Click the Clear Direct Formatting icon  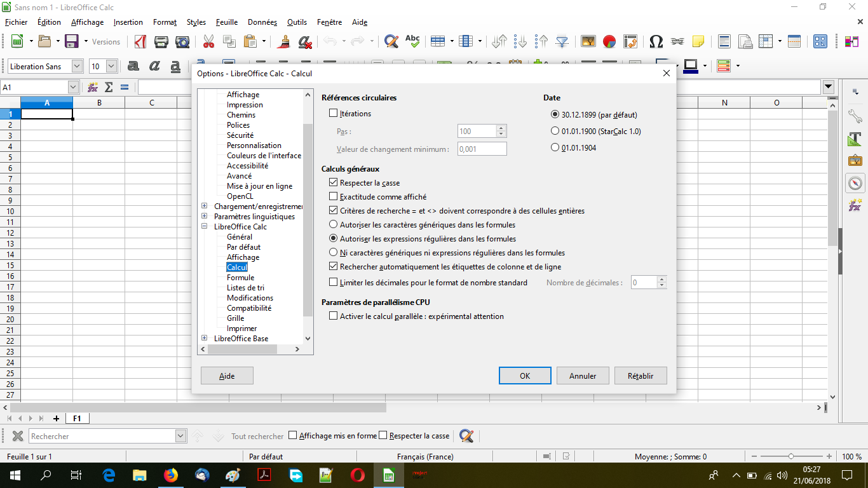pos(305,41)
